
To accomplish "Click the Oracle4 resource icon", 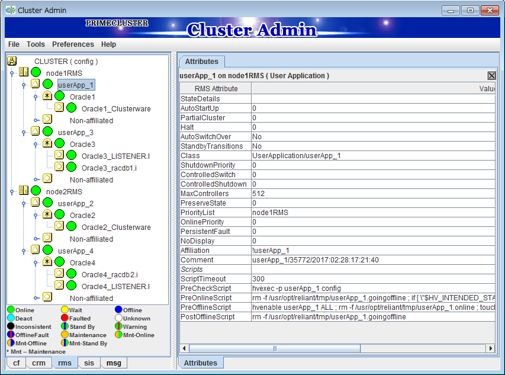I will (47, 261).
